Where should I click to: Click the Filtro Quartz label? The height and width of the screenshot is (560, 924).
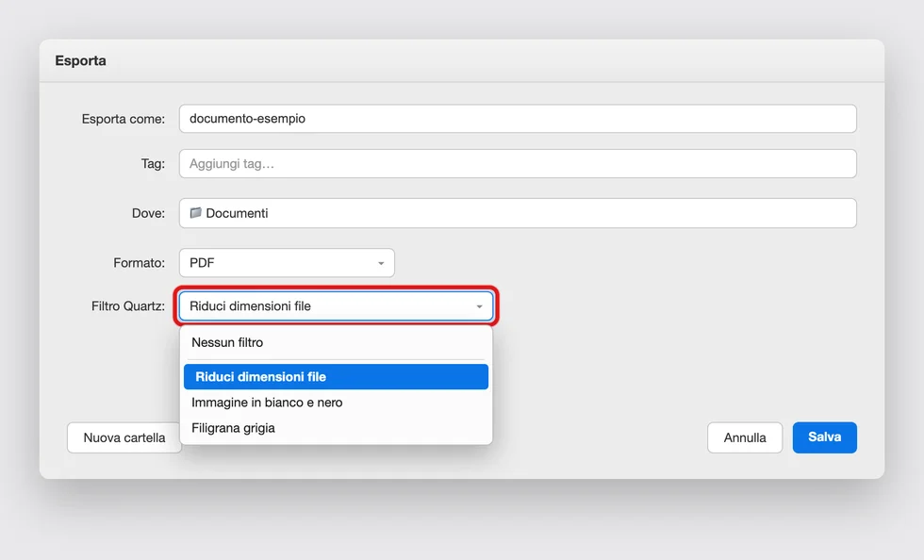point(128,306)
